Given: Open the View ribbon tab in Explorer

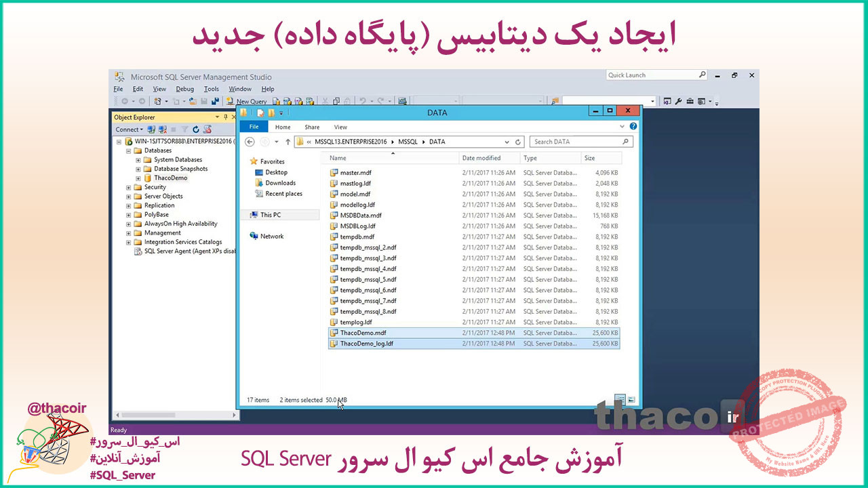Looking at the screenshot, I should 340,127.
